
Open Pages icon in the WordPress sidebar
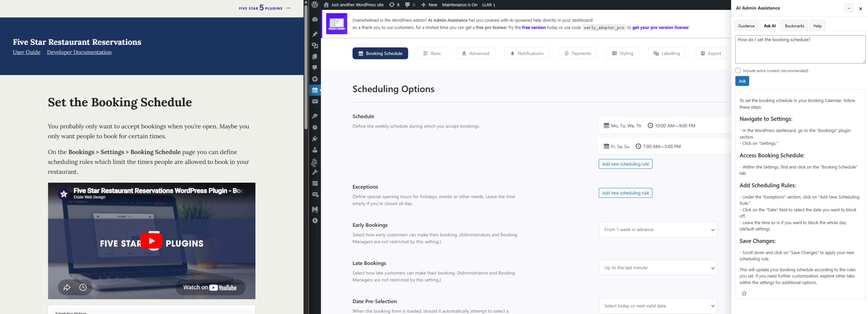pos(315,56)
